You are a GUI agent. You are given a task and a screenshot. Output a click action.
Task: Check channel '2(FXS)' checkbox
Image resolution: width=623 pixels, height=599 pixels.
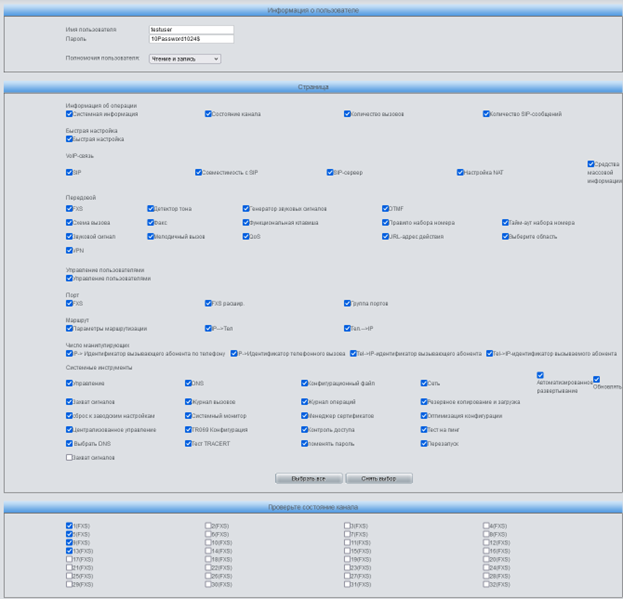tap(208, 526)
